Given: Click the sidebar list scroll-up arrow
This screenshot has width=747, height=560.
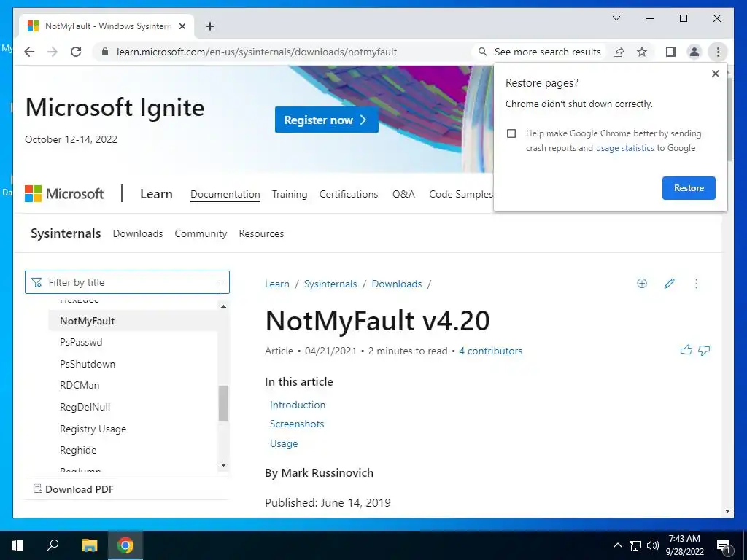Looking at the screenshot, I should (223, 306).
